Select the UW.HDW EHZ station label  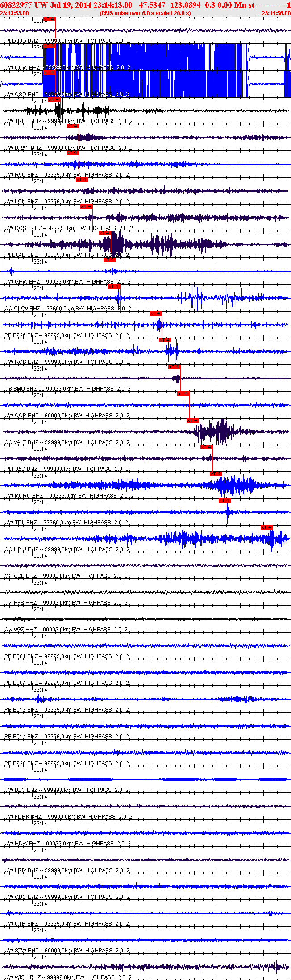pos(22,844)
